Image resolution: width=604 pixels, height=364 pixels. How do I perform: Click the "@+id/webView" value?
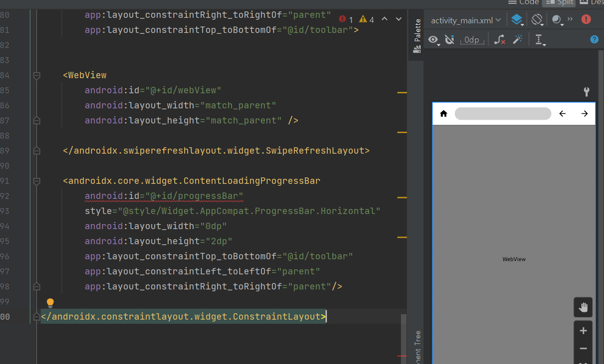coord(183,91)
